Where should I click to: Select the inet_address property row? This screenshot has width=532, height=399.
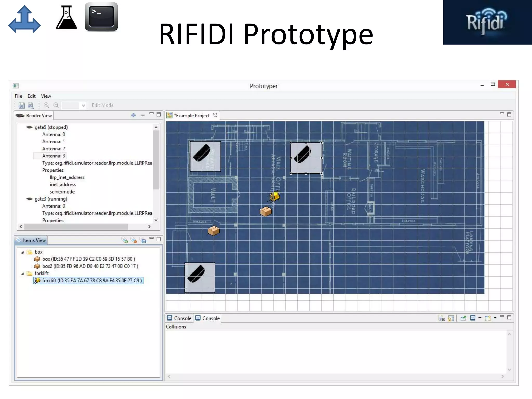(x=63, y=184)
